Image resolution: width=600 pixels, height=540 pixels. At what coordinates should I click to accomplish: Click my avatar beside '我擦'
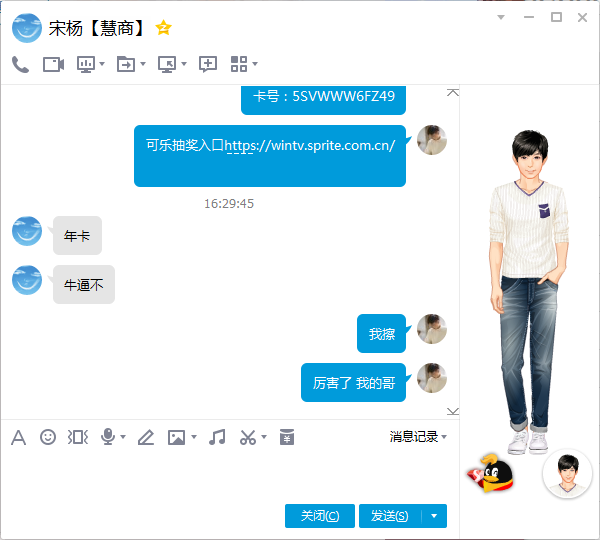tap(432, 329)
